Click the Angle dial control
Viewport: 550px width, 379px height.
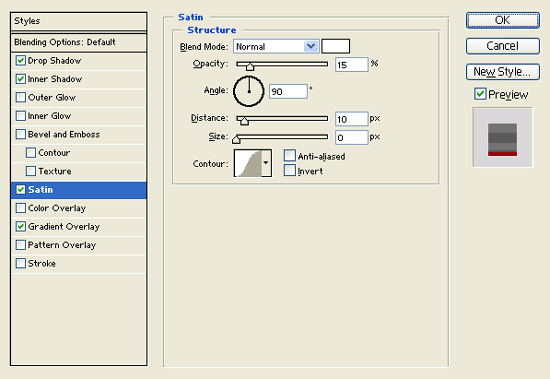coord(249,91)
